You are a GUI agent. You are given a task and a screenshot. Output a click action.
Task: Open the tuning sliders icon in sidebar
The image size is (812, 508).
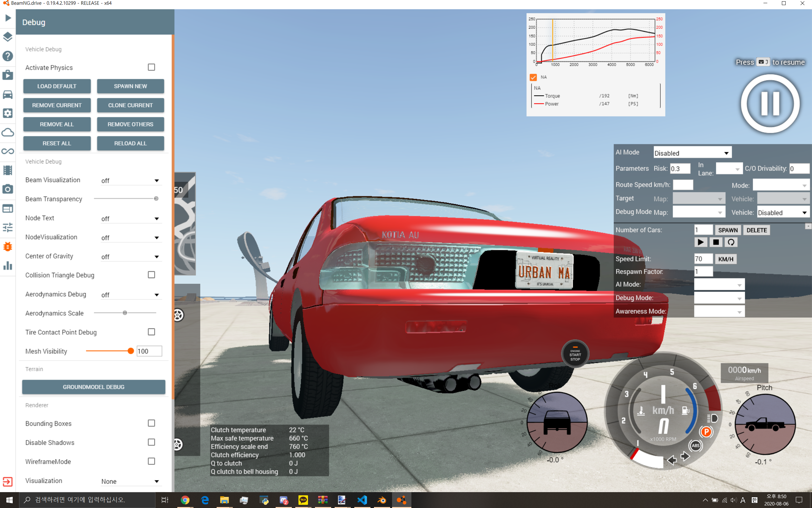coord(8,227)
